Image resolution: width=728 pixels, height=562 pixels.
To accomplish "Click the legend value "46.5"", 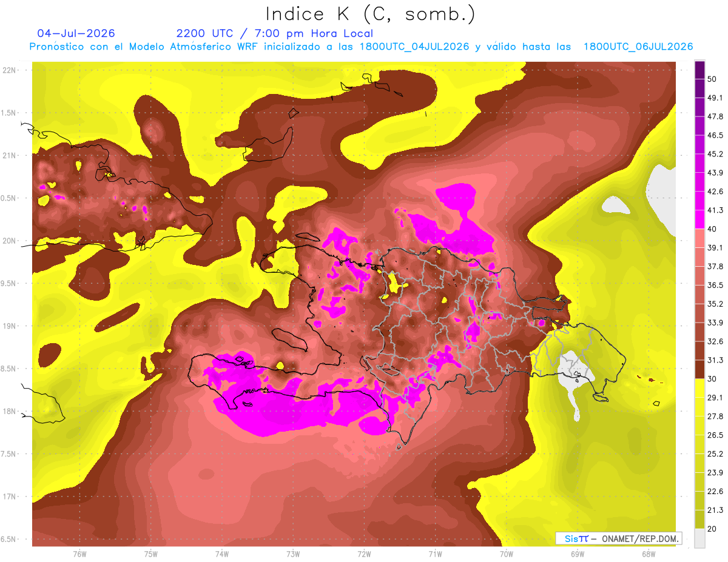I will coord(715,135).
